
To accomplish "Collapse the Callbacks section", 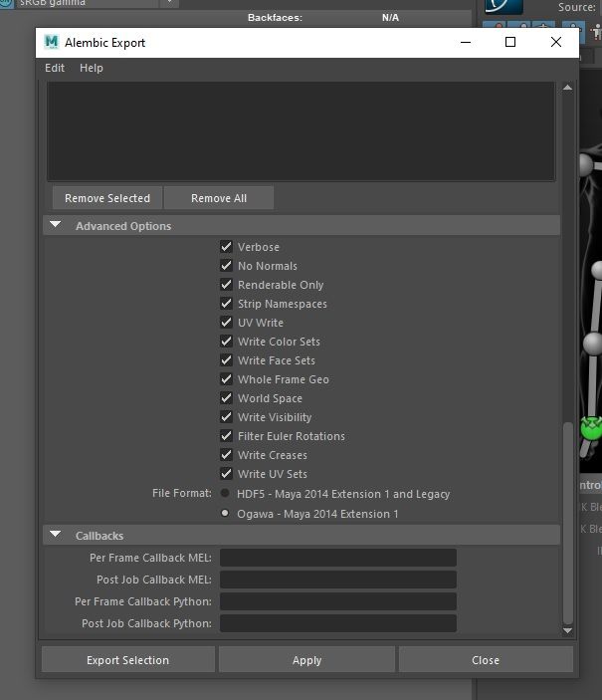I will point(56,534).
